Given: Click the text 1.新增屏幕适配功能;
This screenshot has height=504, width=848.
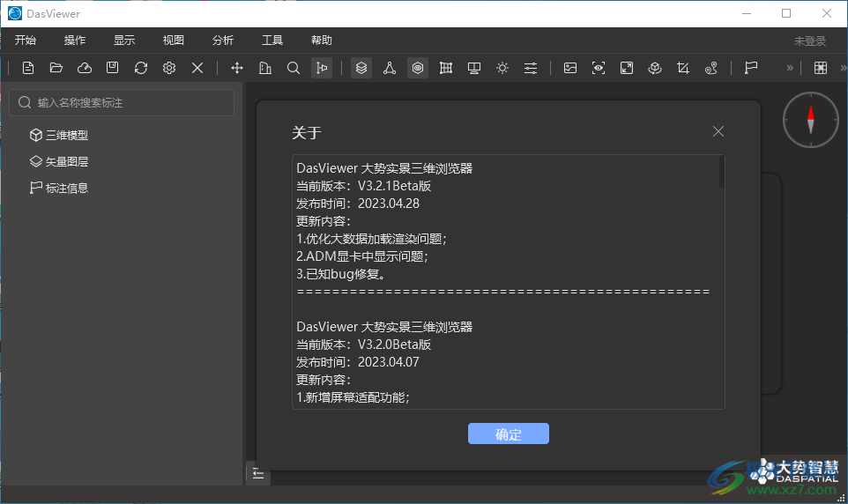Looking at the screenshot, I should coord(353,397).
